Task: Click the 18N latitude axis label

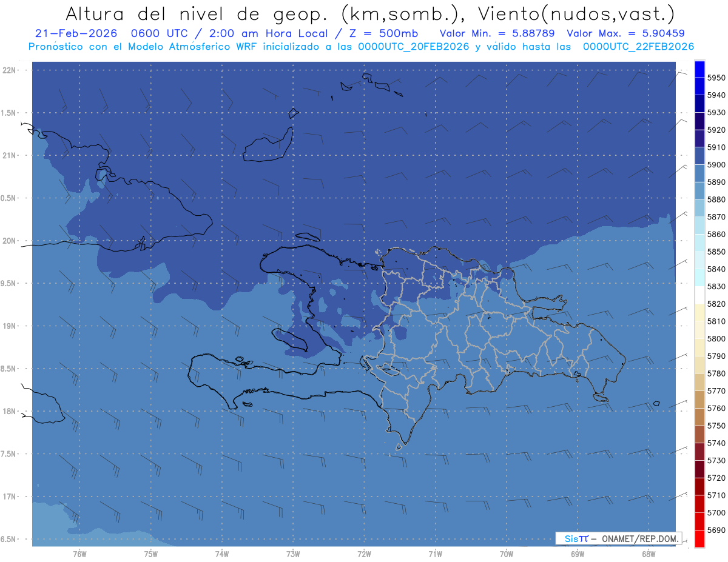Action: (x=9, y=411)
